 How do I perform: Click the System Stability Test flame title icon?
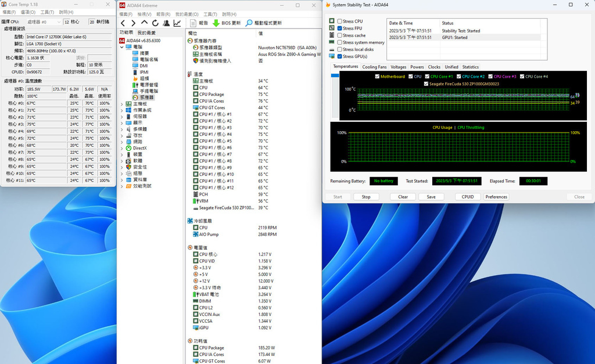[328, 5]
